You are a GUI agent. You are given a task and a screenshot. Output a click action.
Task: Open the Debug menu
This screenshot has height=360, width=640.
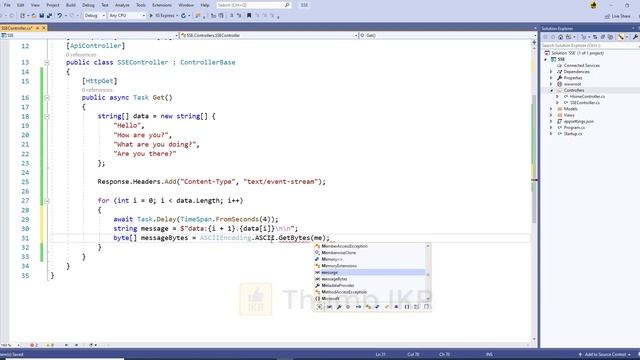click(88, 5)
